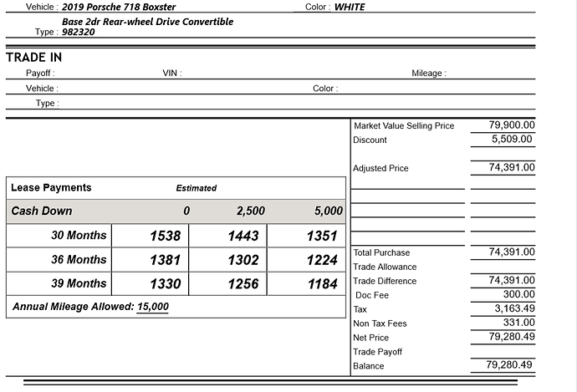
Task: Click the 36 Months row label
Action: (x=79, y=260)
